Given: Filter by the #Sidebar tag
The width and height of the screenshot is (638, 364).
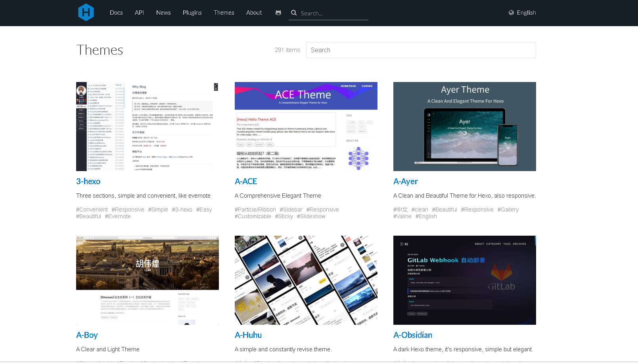Looking at the screenshot, I should click(x=291, y=210).
